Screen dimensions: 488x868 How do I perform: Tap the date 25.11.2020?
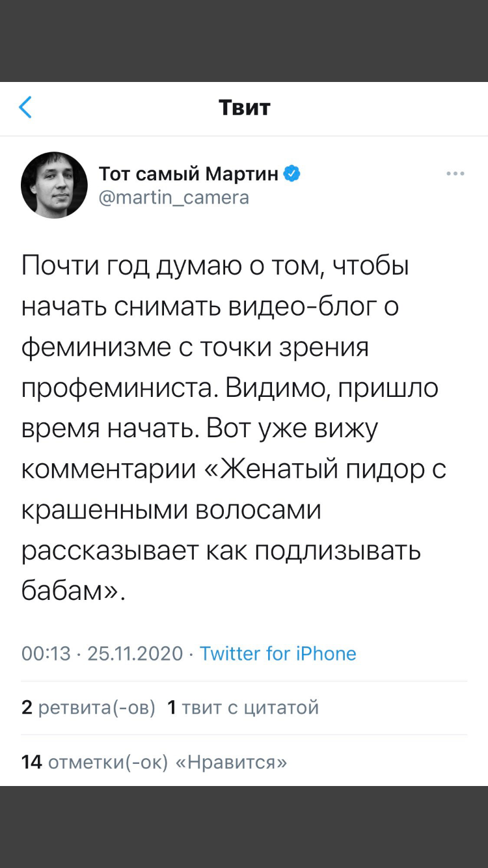pos(135,653)
